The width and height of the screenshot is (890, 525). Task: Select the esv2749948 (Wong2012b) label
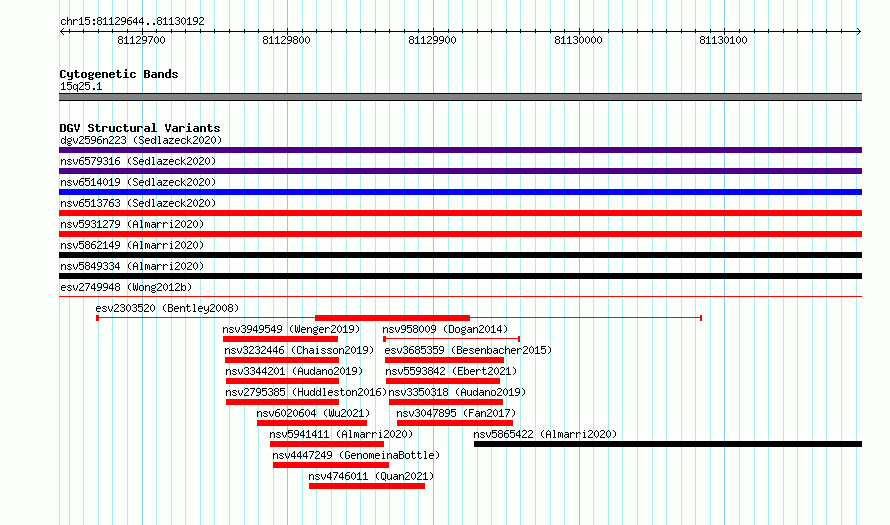click(126, 287)
